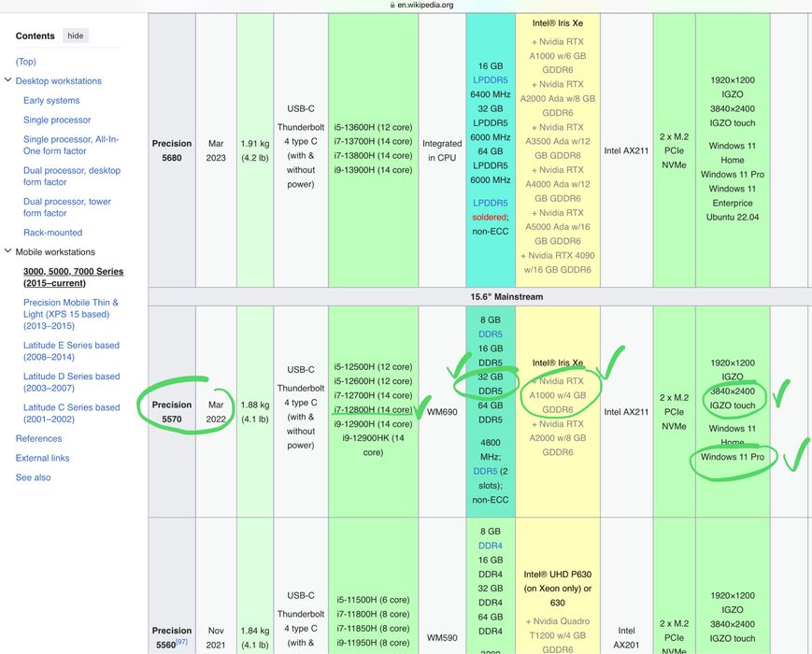The width and height of the screenshot is (812, 654).
Task: Click i7-11850H (8 core) text
Action: (x=373, y=629)
